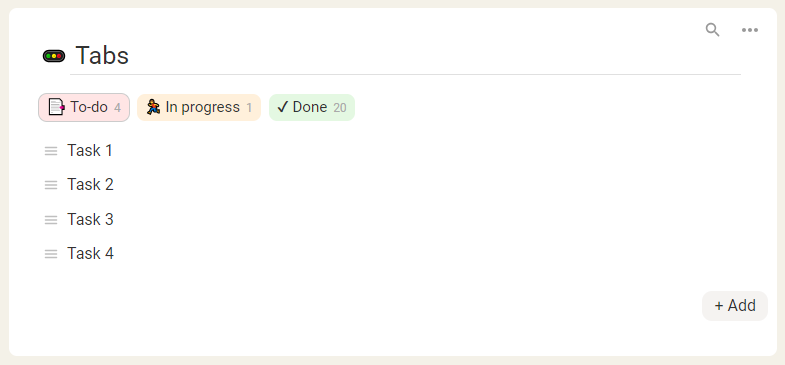Click the checkmark icon in Done tab

[x=282, y=107]
